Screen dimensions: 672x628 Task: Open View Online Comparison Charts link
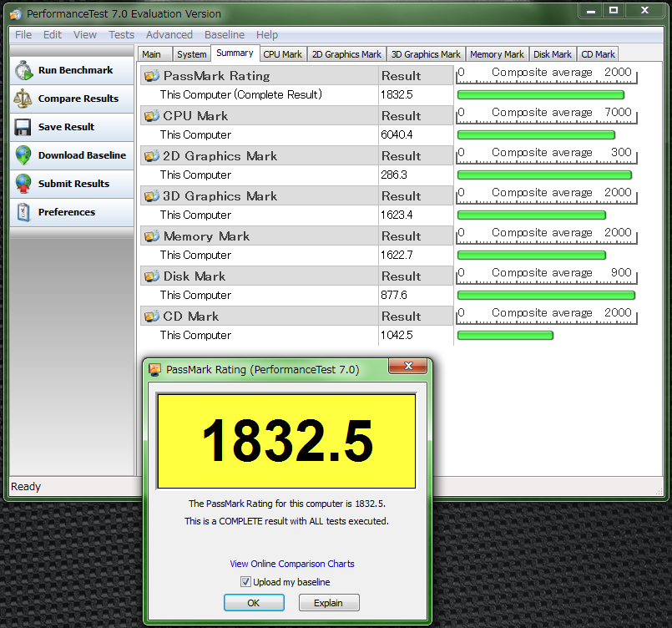pyautogui.click(x=292, y=564)
